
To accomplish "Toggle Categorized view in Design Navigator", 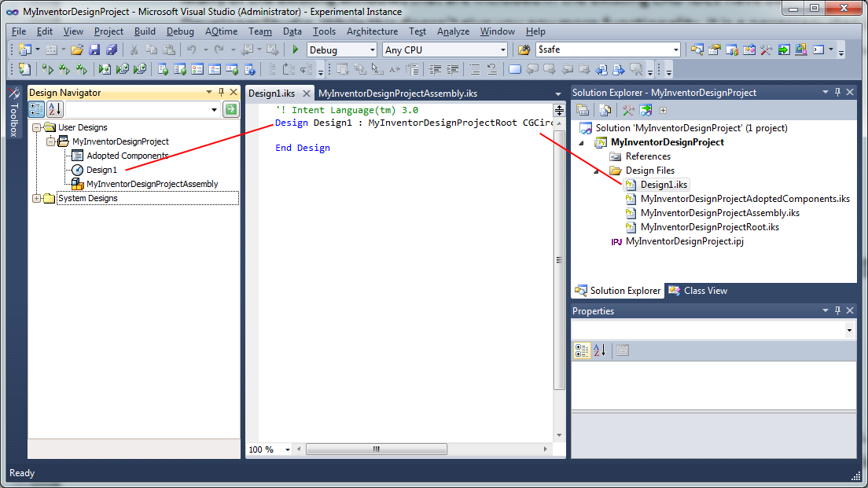I will click(36, 109).
